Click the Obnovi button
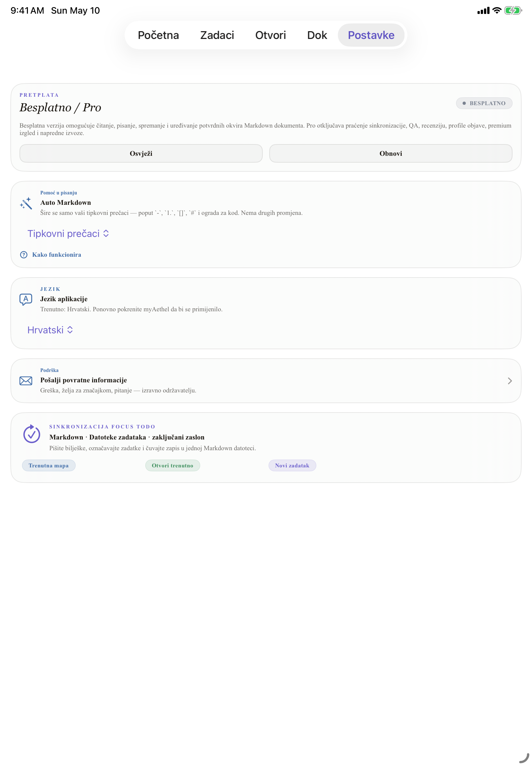 391,154
